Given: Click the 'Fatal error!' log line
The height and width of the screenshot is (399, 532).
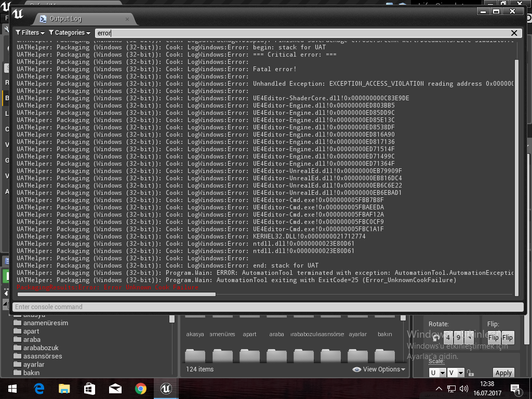Looking at the screenshot, I should pos(156,69).
